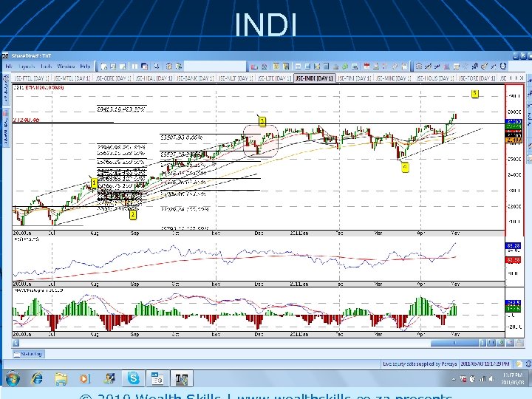Select the JSE-INDI [DAY 1] chart tab
The image size is (532, 399).
[x=314, y=78]
